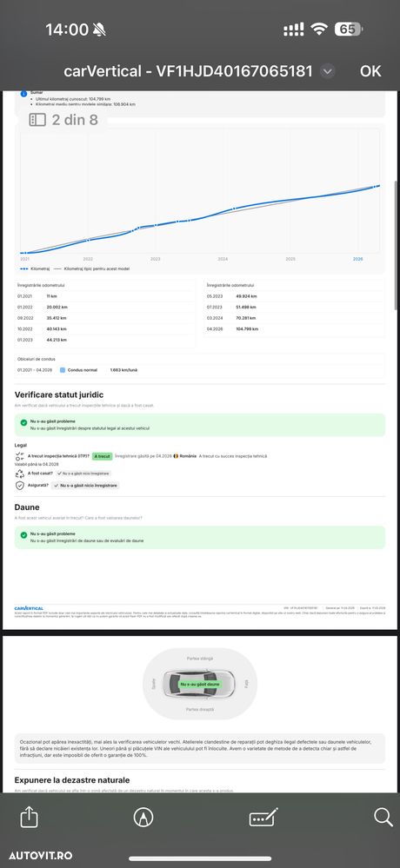Screen dimensions: 400x868
Task: Tap the green checkmark under Verificare statut juridic
Action: pyautogui.click(x=23, y=422)
